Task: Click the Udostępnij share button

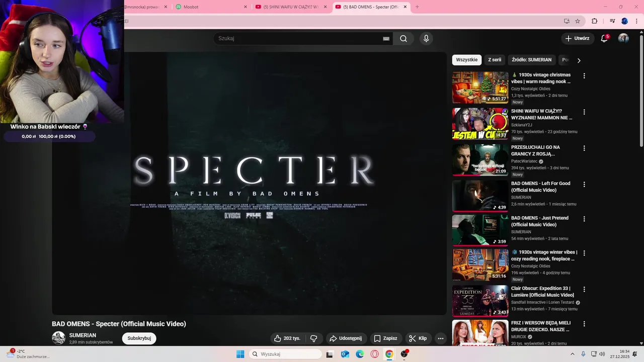Action: click(346, 338)
